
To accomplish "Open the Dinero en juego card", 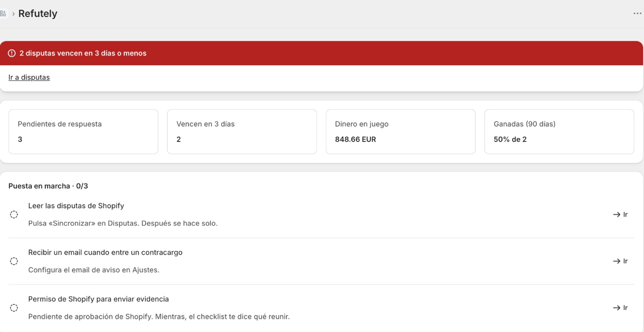I will pyautogui.click(x=400, y=132).
